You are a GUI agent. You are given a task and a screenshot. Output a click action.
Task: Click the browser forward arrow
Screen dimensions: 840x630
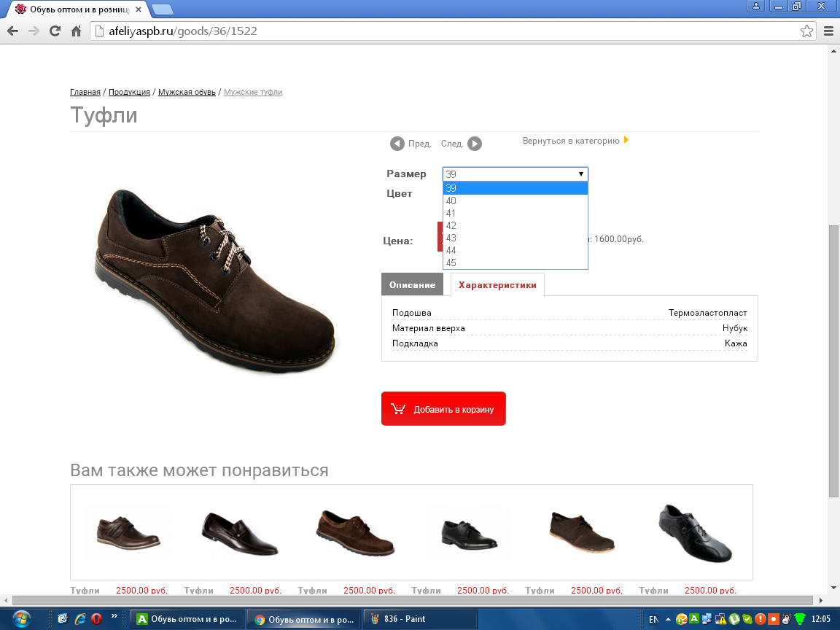34,31
